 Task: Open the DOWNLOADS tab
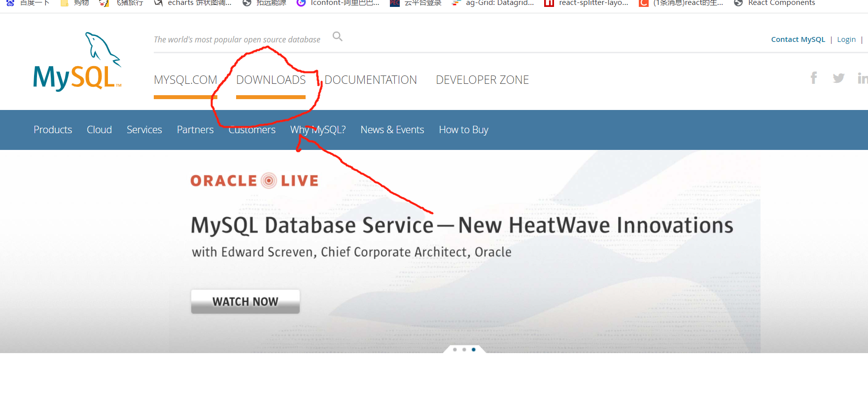click(x=271, y=80)
